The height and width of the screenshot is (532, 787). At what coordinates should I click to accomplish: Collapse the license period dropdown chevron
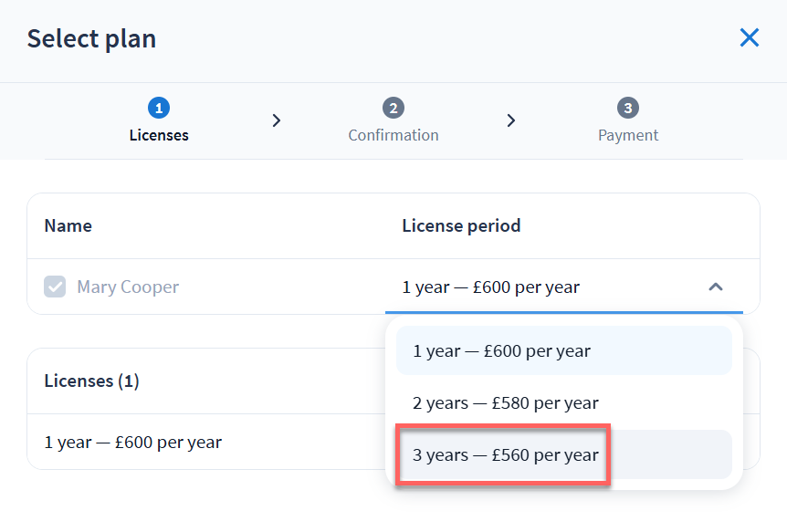[x=716, y=287]
